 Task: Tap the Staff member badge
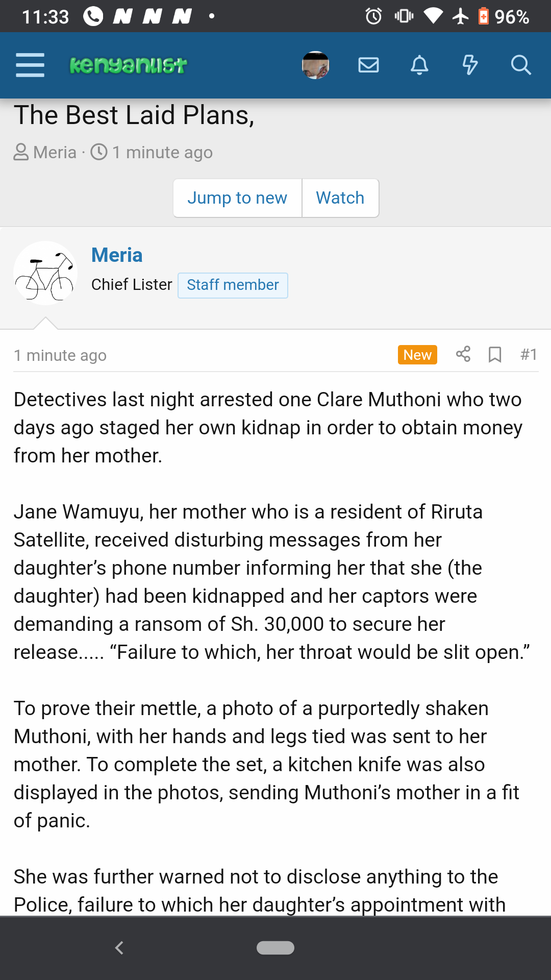(233, 285)
